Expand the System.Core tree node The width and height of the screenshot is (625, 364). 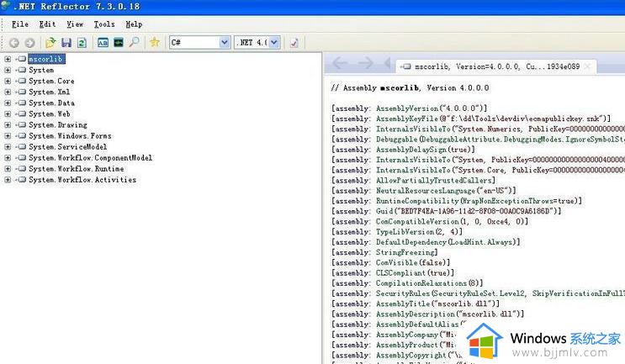pos(8,81)
